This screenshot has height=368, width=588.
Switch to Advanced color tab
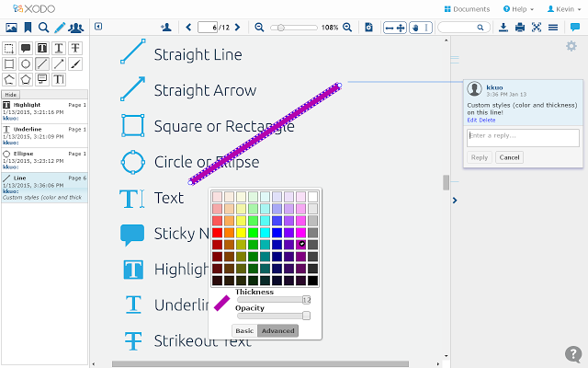pyautogui.click(x=277, y=331)
